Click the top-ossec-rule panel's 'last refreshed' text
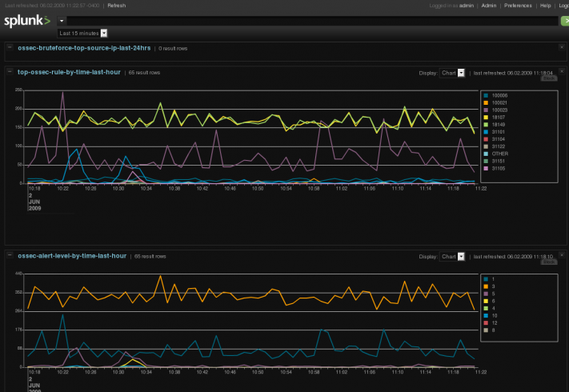 point(513,73)
